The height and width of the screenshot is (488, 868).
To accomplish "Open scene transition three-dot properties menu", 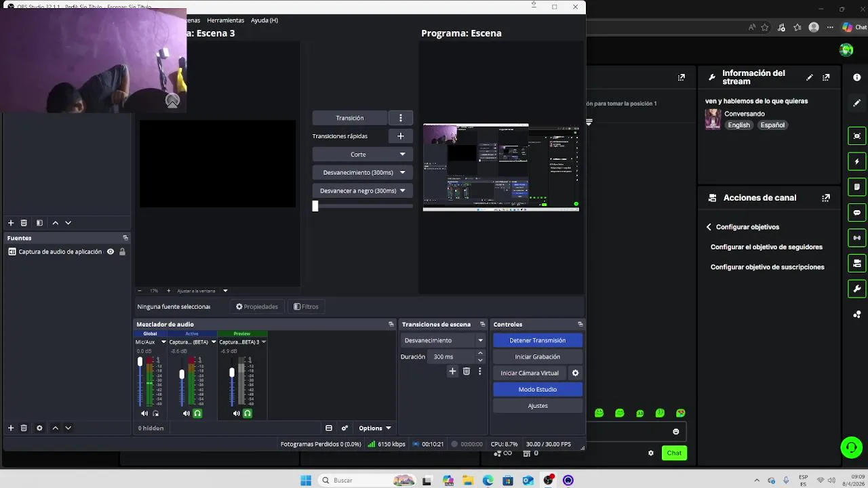I will point(479,371).
